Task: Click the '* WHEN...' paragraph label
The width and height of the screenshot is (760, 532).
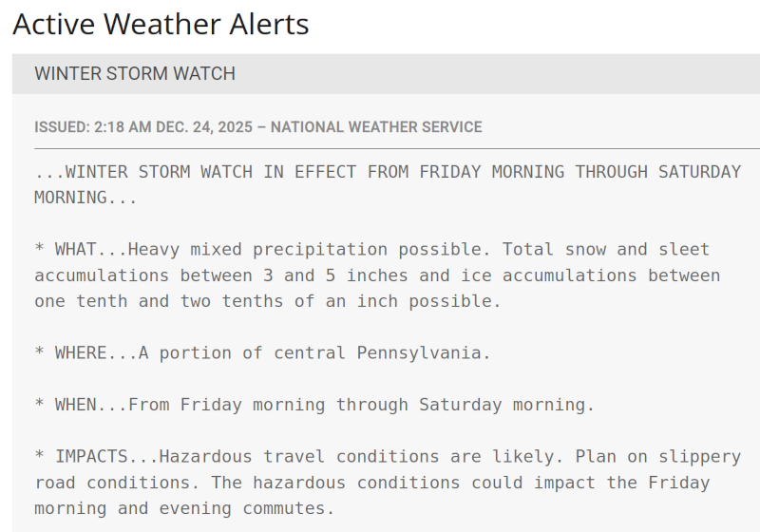Action: (x=80, y=405)
